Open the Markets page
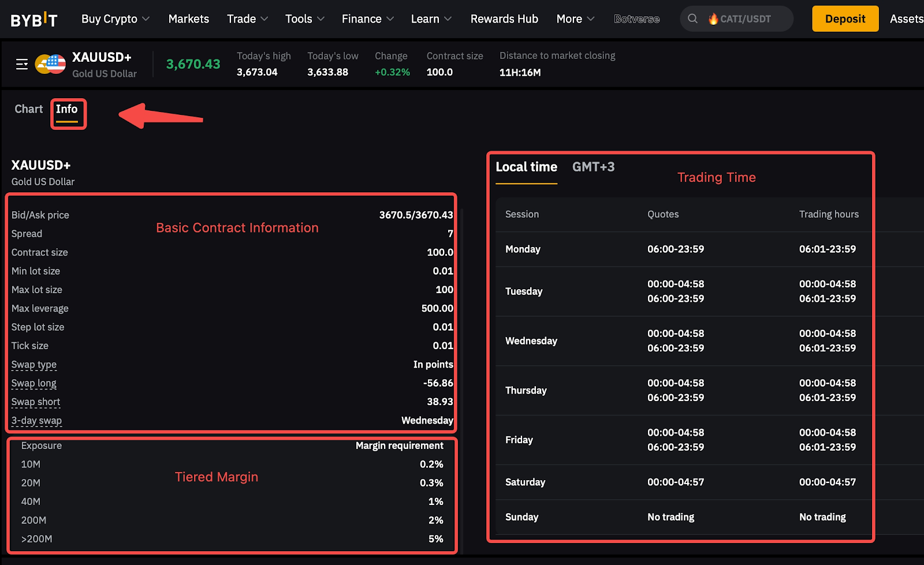 point(189,19)
